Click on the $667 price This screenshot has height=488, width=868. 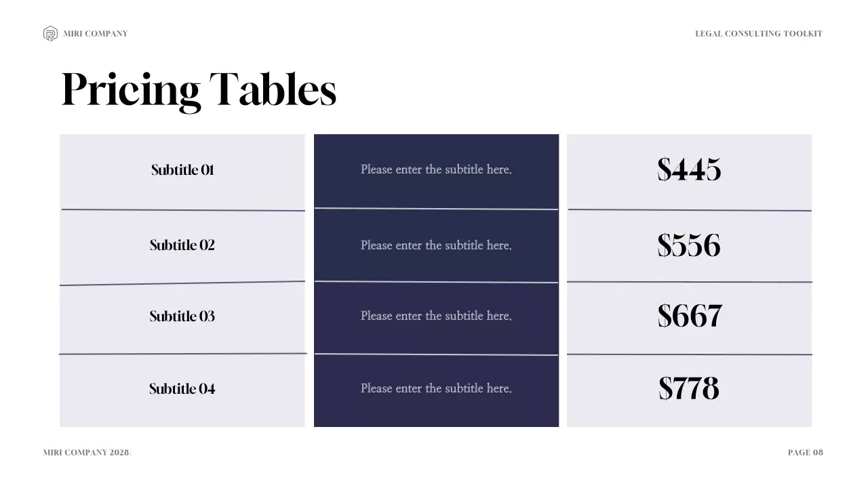click(689, 316)
